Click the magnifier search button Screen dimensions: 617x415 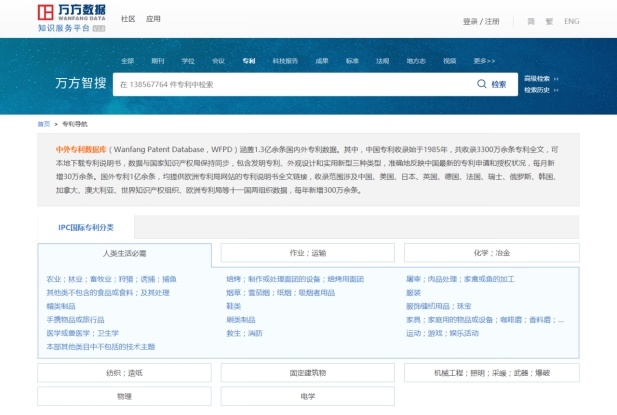[492, 85]
